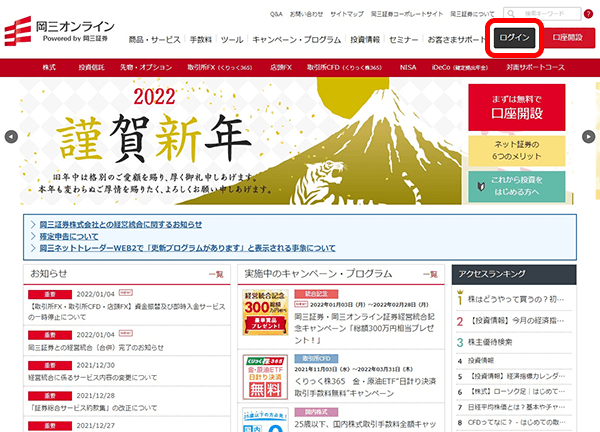
Task: Open お問い合わせ link
Action: pyautogui.click(x=306, y=14)
